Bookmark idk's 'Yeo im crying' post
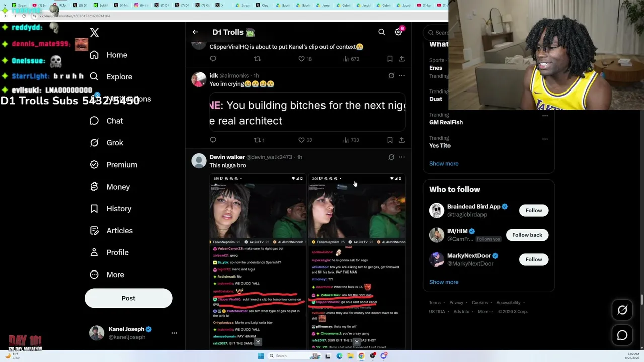Image resolution: width=644 pixels, height=362 pixels. 390,140
